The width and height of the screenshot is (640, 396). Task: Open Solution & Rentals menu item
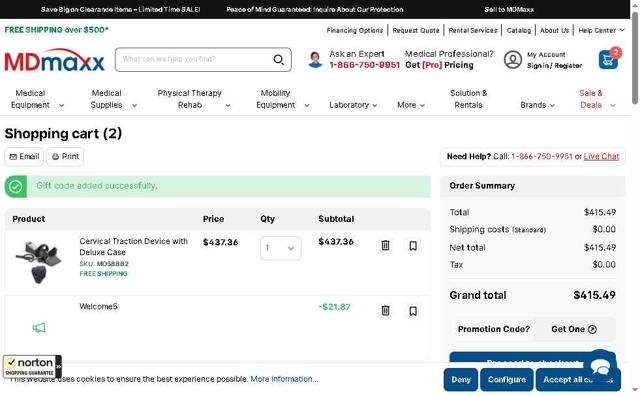click(x=468, y=99)
